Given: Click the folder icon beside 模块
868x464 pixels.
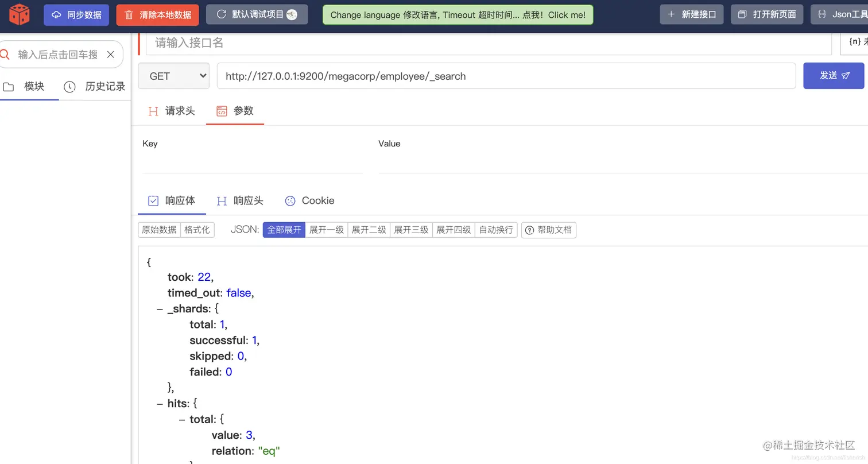Looking at the screenshot, I should pyautogui.click(x=8, y=87).
